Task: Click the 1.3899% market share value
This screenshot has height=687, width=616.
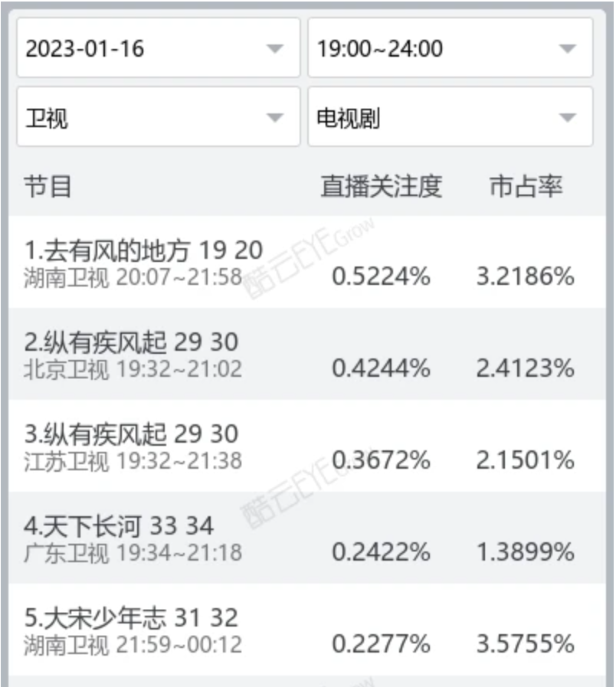Action: 526,552
